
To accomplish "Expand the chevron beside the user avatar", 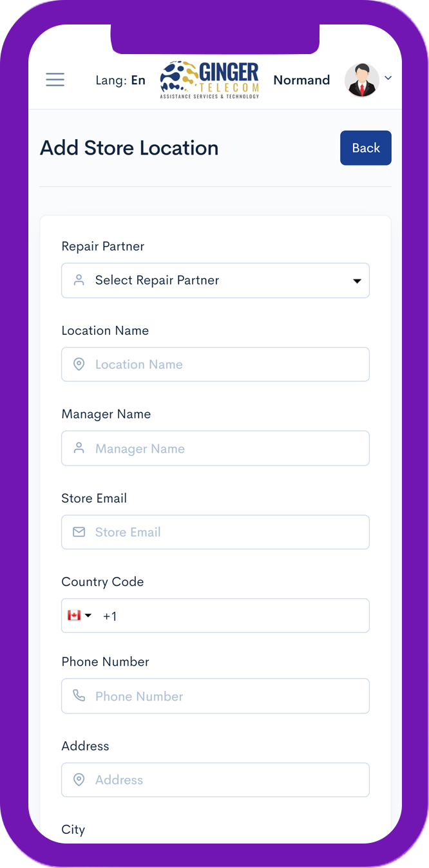I will 388,78.
